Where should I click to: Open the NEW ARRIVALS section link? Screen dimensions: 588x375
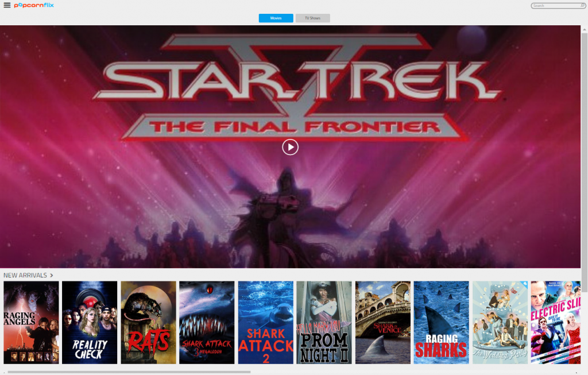click(x=25, y=275)
